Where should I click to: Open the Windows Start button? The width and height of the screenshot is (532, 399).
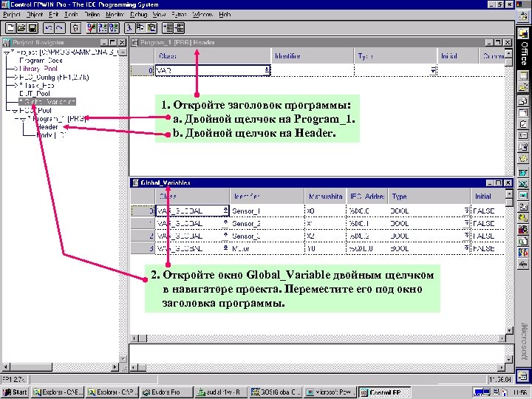click(x=16, y=392)
